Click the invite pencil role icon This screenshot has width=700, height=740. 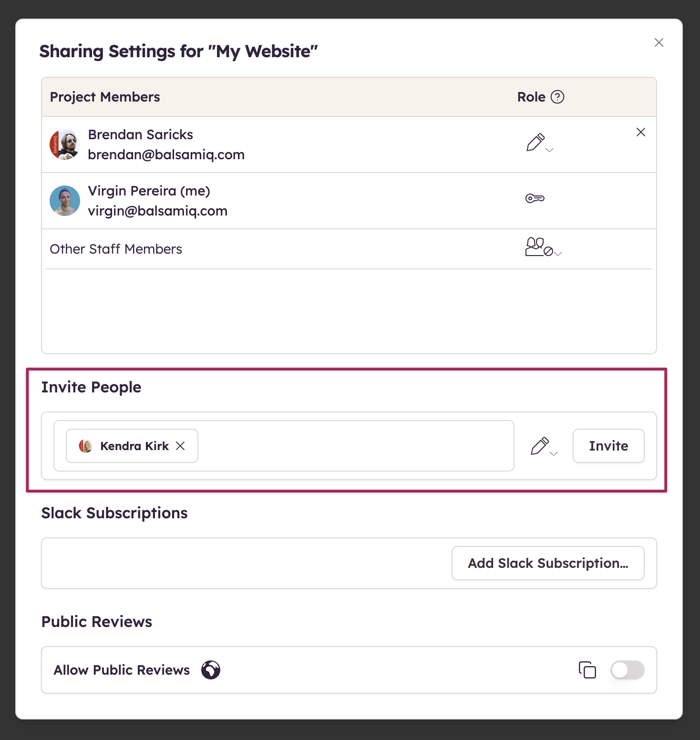[x=539, y=446]
